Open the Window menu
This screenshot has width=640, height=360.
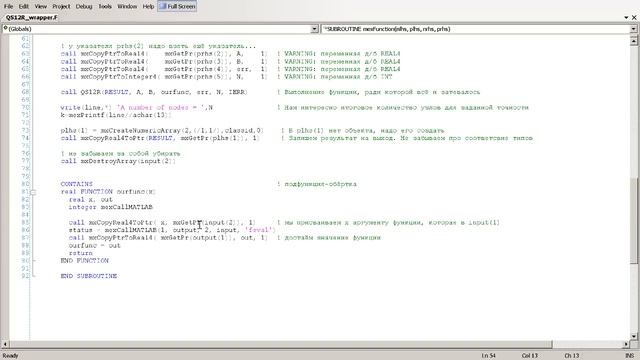coord(127,7)
